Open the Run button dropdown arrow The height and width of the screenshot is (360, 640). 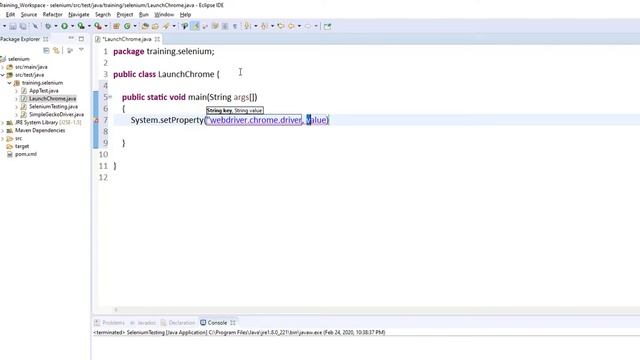[72, 26]
